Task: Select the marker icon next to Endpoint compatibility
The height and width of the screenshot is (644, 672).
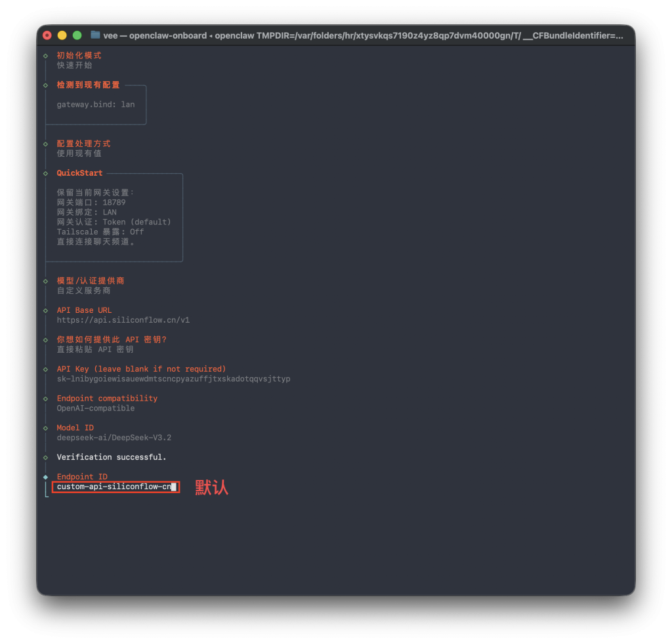Action: [45, 398]
